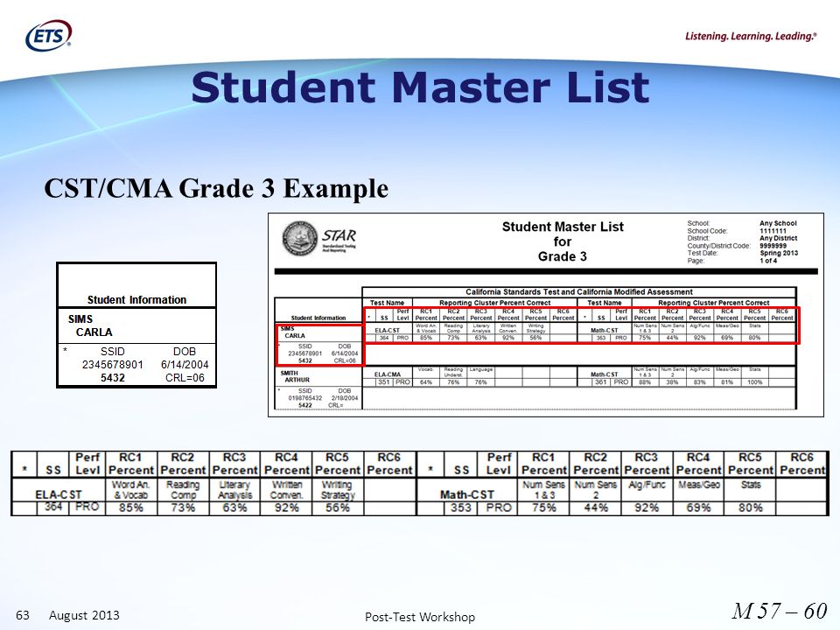Viewport: 840px width, 630px height.
Task: Click 'ELA-CST' in the enlarged score table
Action: pyautogui.click(x=59, y=494)
